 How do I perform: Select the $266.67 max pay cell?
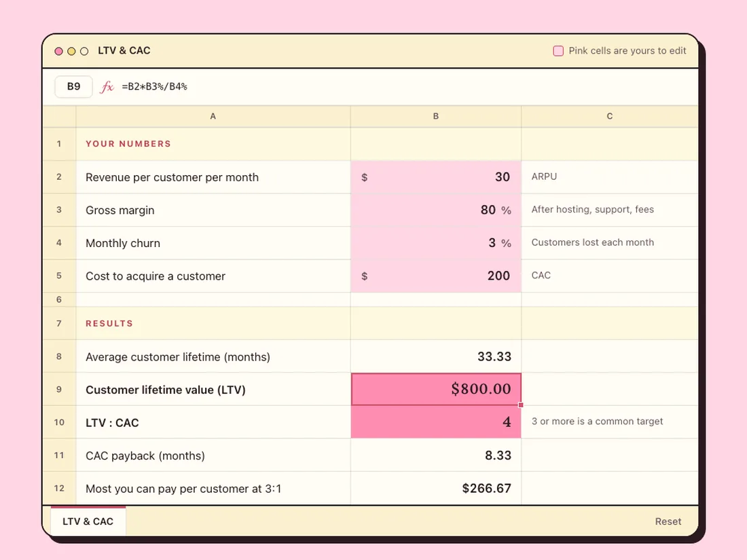click(436, 488)
